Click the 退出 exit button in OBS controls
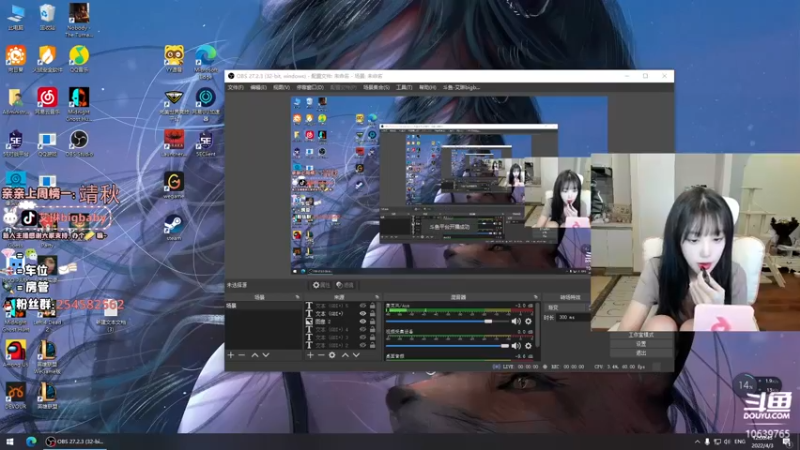800x450 pixels. 641,353
